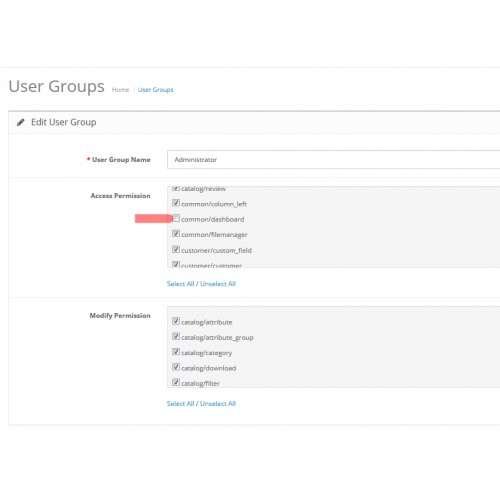Toggle catalog/category modify checkbox
Screen dimensions: 500x500
[x=176, y=352]
